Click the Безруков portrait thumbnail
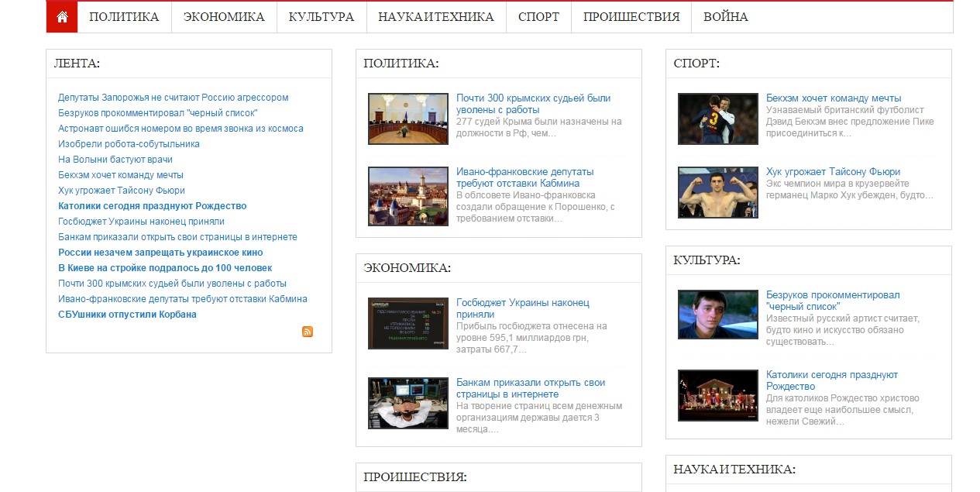The width and height of the screenshot is (980, 492). pyautogui.click(x=718, y=315)
